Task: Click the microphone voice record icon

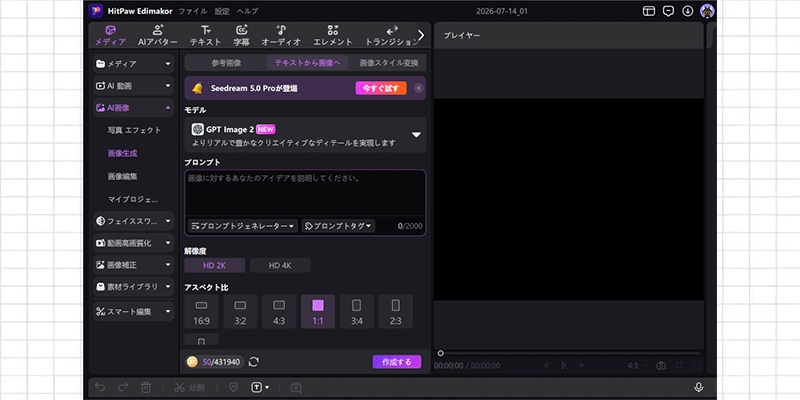Action: click(699, 387)
